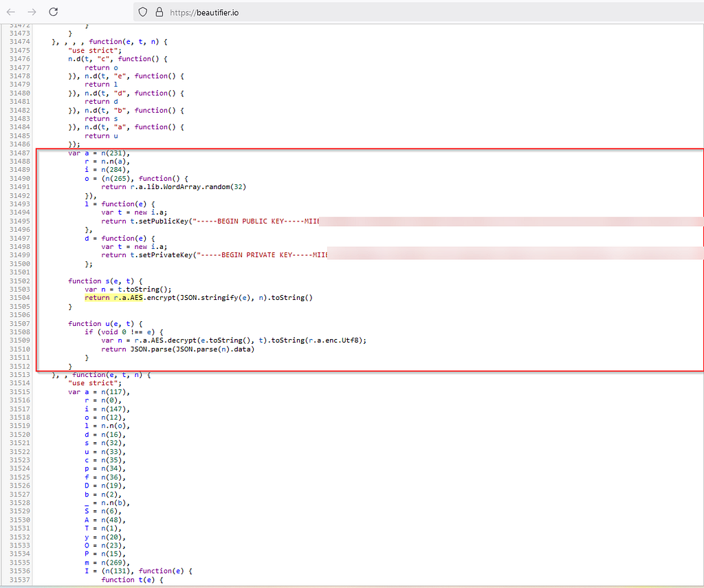Image resolution: width=704 pixels, height=588 pixels.
Task: Select line number 31487 in the gutter
Action: pyautogui.click(x=20, y=153)
